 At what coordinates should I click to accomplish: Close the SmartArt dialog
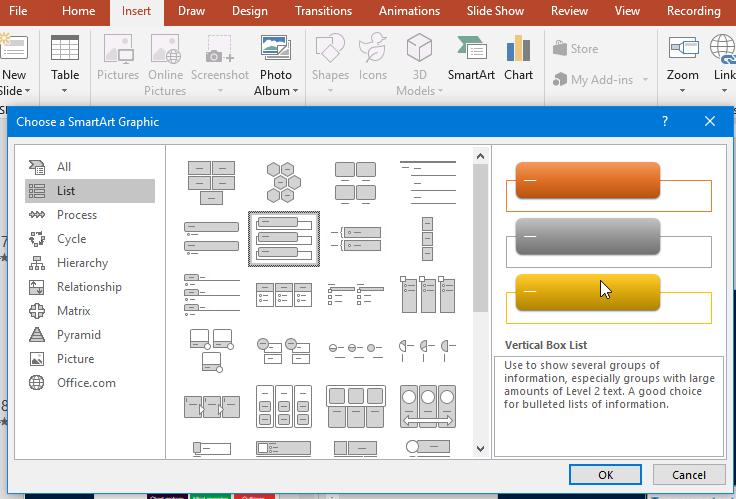[x=710, y=122]
